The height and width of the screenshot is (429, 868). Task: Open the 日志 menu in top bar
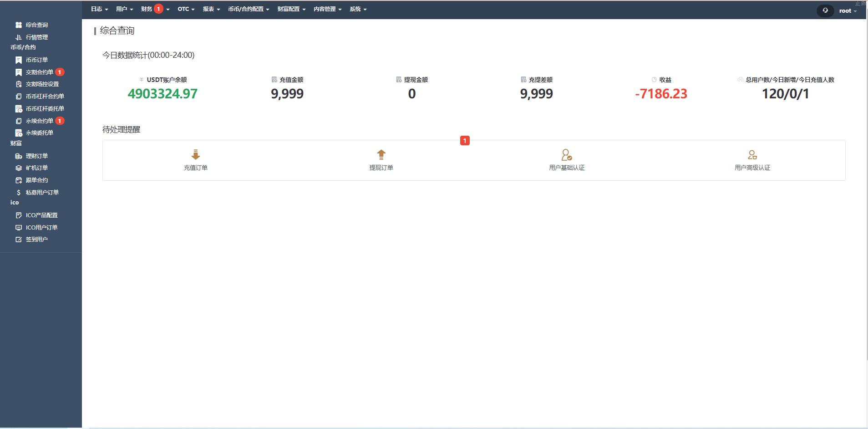pos(99,9)
